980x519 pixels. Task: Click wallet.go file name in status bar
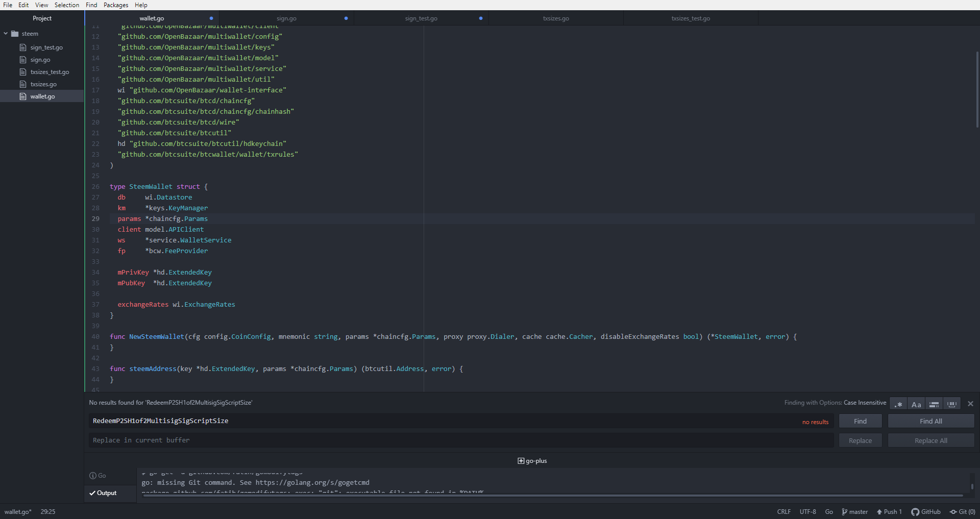18,512
